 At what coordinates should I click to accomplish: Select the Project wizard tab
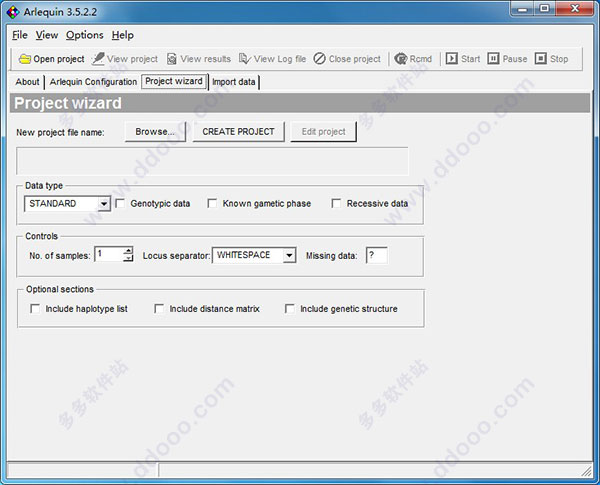(174, 81)
